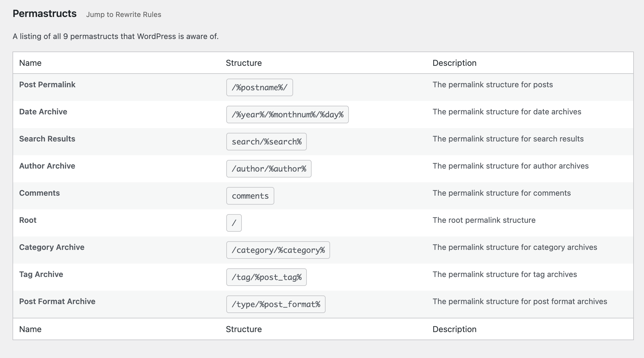Click the bottom Description column footer

click(x=454, y=329)
